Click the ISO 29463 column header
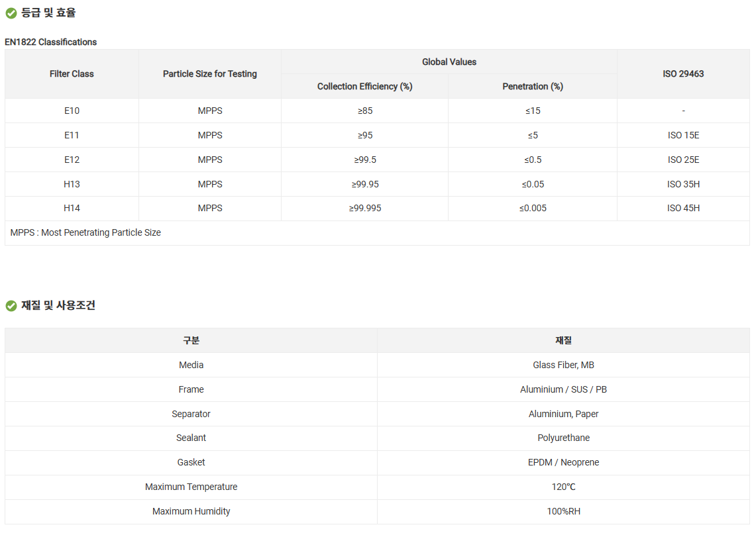 [x=683, y=74]
